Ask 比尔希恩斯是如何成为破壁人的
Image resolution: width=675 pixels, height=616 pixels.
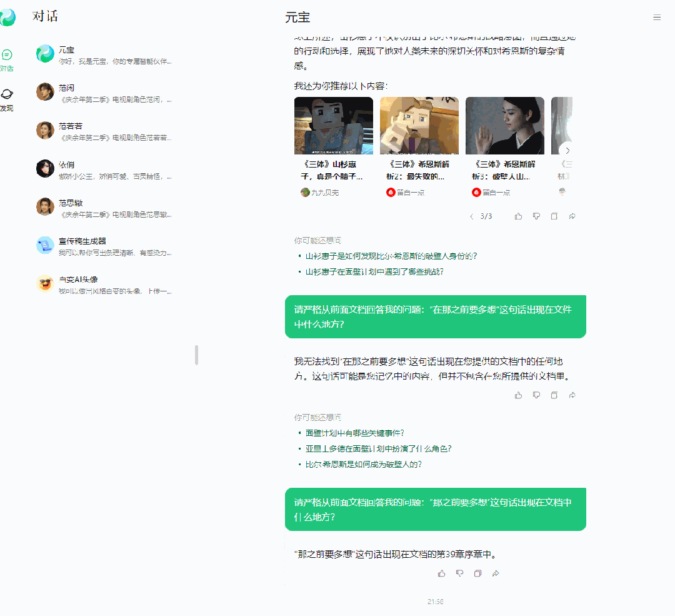point(364,465)
